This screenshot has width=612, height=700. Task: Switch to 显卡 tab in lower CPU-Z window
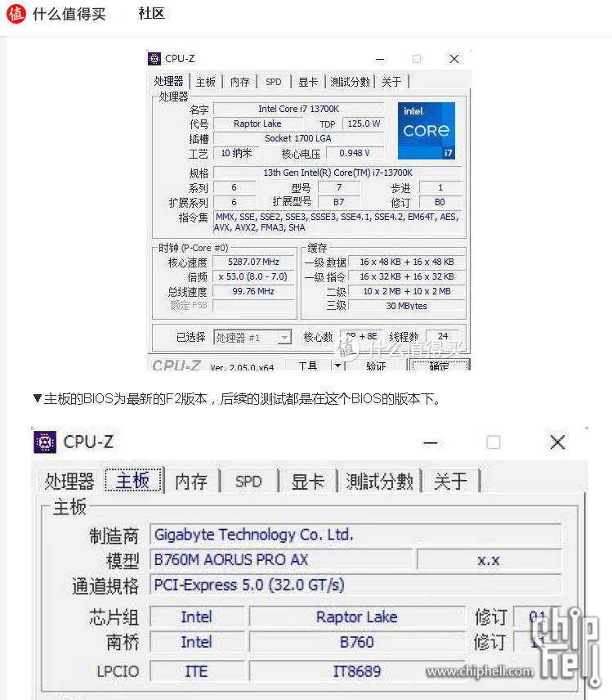[x=308, y=481]
